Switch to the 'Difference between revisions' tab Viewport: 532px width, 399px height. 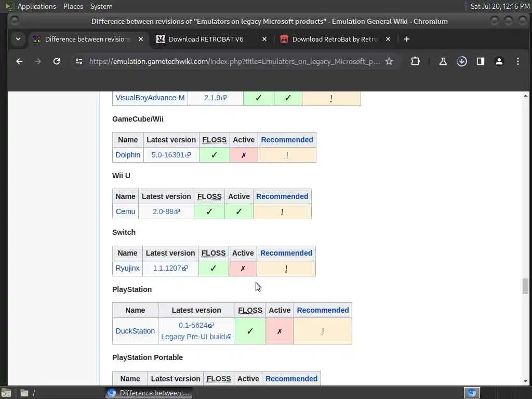[x=87, y=39]
